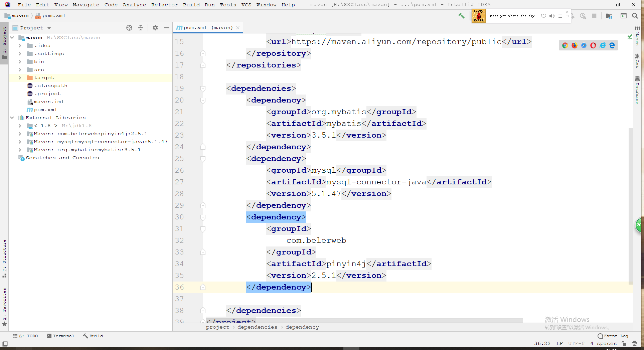Viewport: 644px width, 350px height.
Task: Open the TODO tool window
Action: pos(26,336)
